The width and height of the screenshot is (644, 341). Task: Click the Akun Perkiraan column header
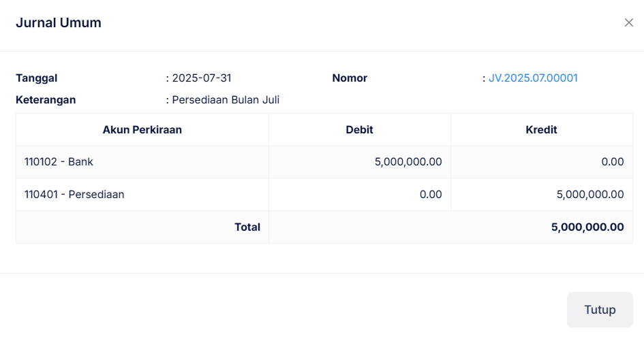142,129
